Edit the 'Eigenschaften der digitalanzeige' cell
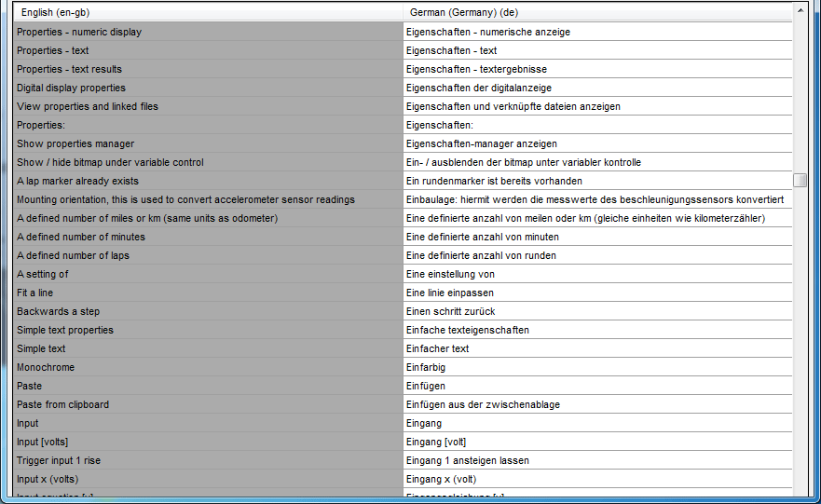This screenshot has height=504, width=821. [597, 88]
